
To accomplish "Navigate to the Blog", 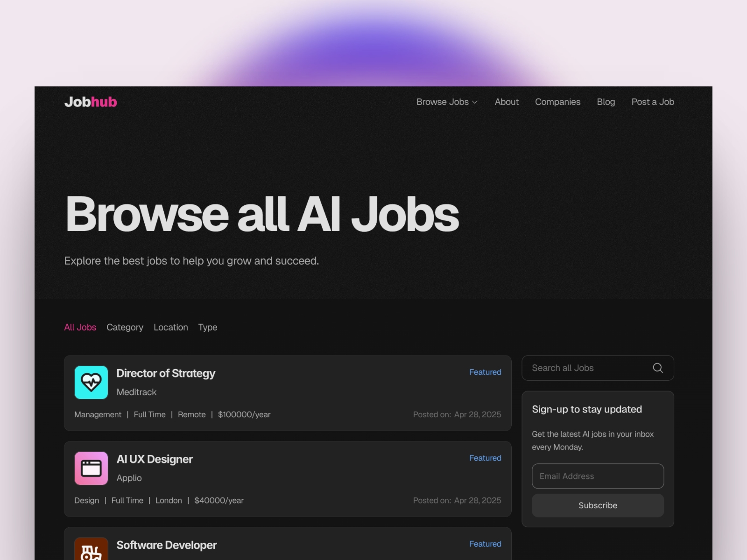I will point(606,102).
